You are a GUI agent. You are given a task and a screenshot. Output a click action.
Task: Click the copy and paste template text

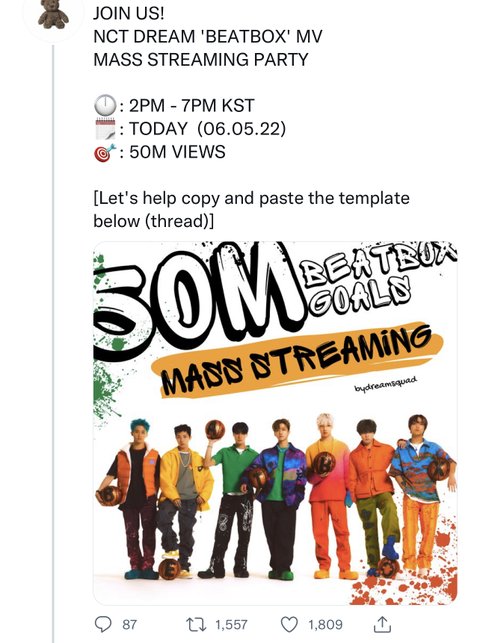[252, 210]
